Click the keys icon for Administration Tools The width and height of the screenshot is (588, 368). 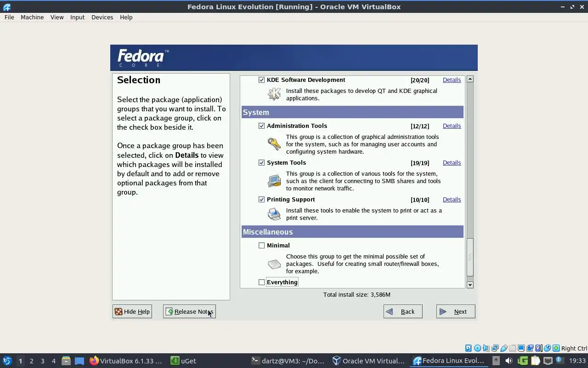click(x=274, y=144)
